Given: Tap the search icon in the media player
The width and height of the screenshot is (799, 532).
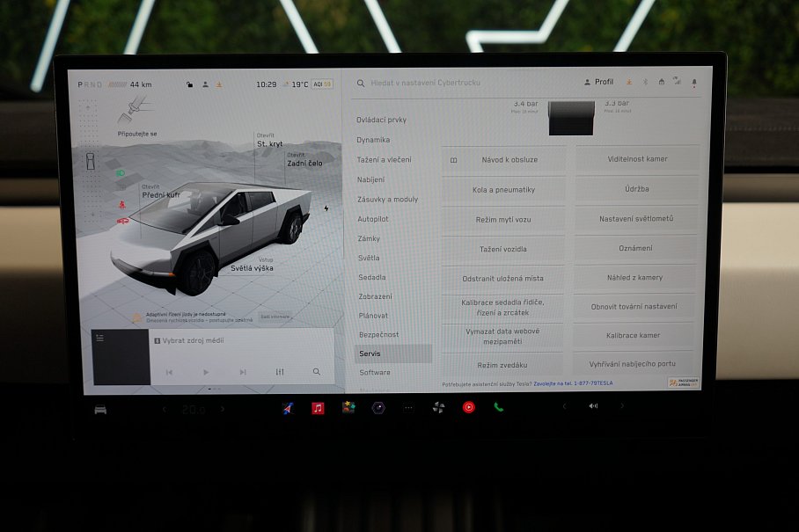Looking at the screenshot, I should click(318, 372).
